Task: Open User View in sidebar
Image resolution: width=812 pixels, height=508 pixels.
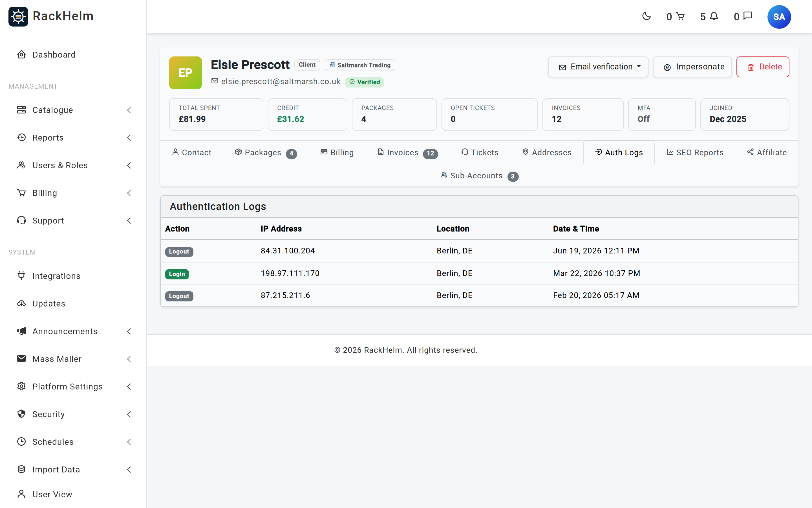Action: pos(52,494)
